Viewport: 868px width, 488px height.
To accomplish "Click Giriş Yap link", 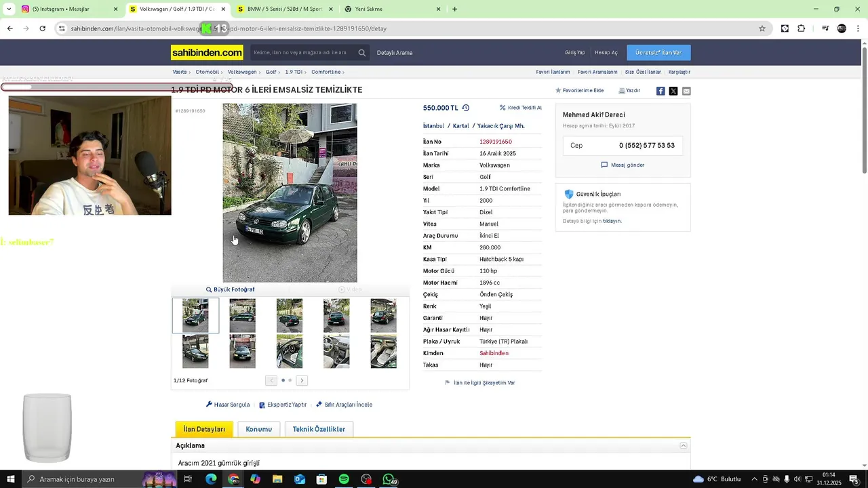I will (575, 53).
